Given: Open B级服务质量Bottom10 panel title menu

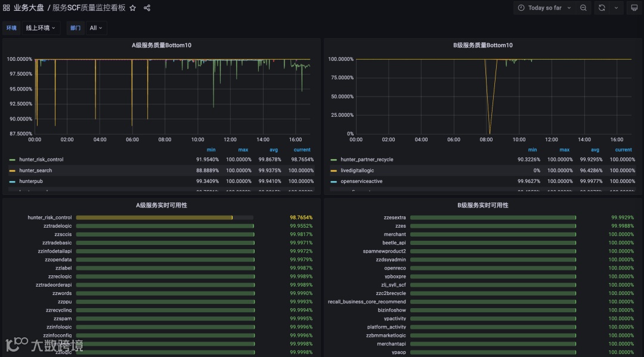Looking at the screenshot, I should (482, 45).
